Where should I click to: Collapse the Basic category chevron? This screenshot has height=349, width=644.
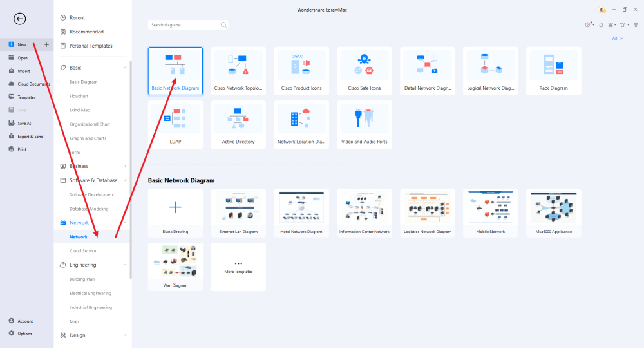125,68
